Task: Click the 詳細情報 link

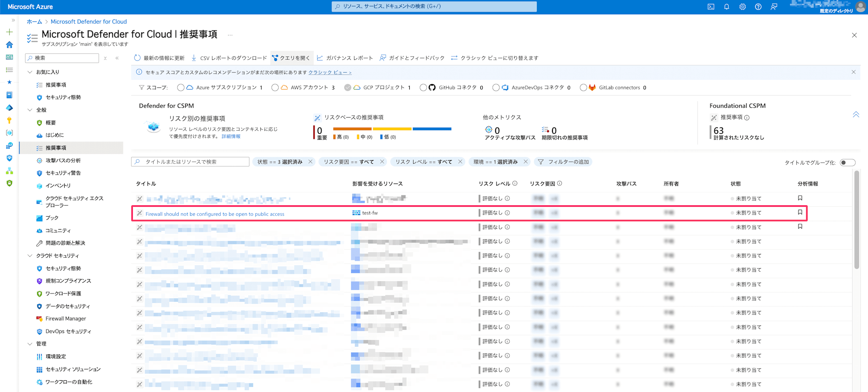Action: tap(231, 136)
